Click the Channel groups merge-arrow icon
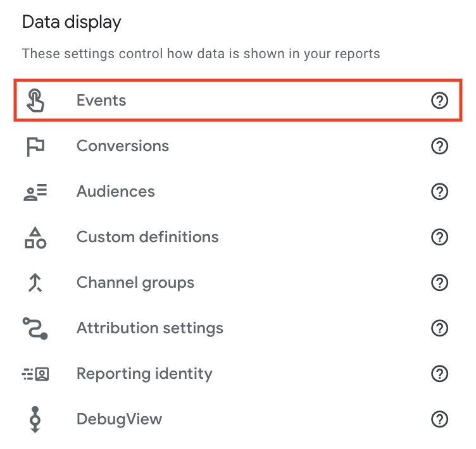The height and width of the screenshot is (449, 476). tap(35, 283)
